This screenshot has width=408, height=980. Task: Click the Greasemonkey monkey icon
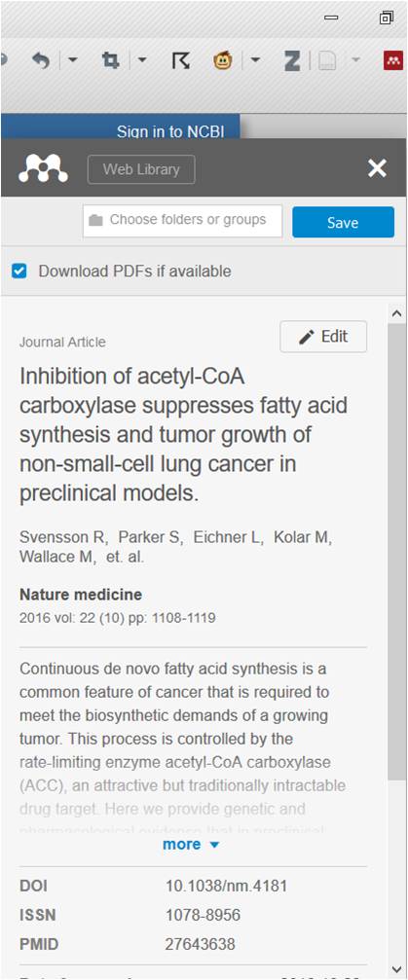tap(223, 60)
